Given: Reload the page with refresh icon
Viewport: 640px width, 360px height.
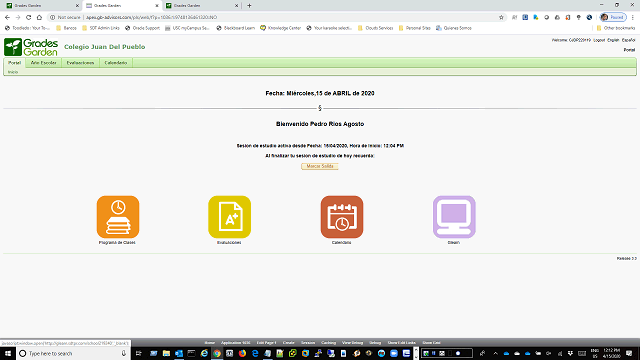Looking at the screenshot, I should click(29, 18).
